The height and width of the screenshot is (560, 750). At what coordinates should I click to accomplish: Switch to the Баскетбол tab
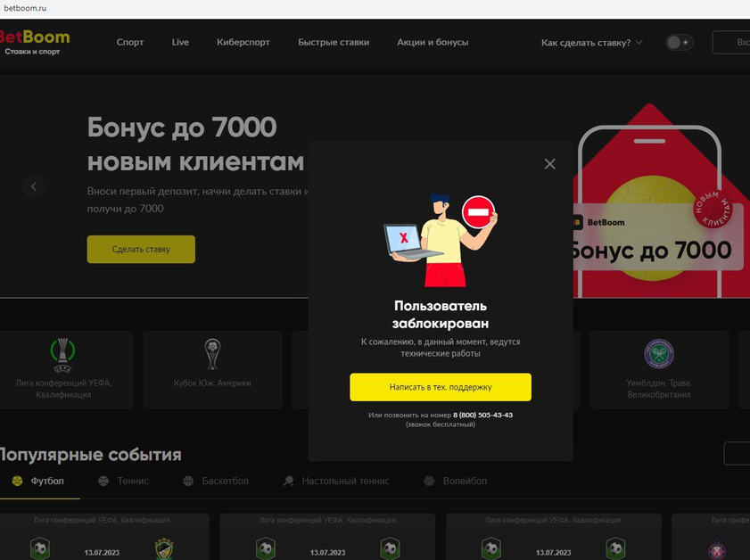216,482
